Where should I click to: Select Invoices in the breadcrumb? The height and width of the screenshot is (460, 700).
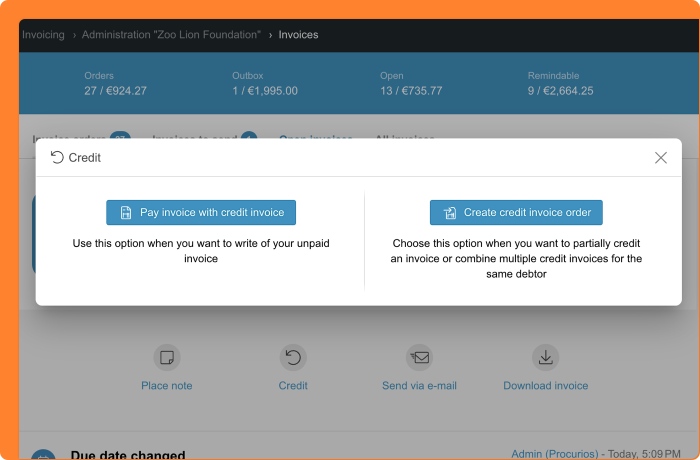pos(298,35)
